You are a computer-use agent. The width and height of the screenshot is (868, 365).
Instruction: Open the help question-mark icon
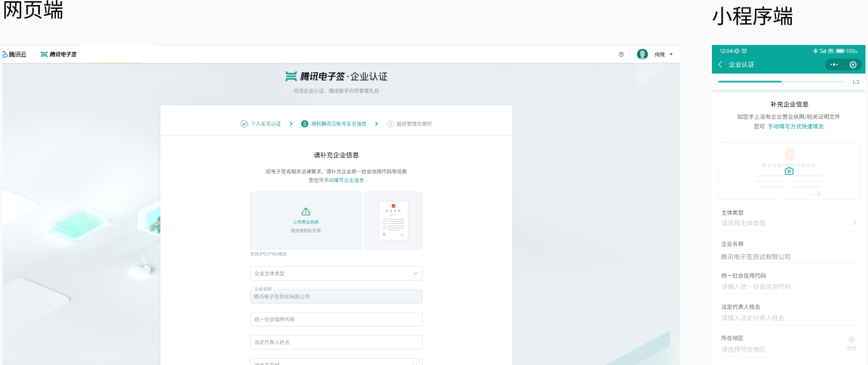[x=621, y=54]
